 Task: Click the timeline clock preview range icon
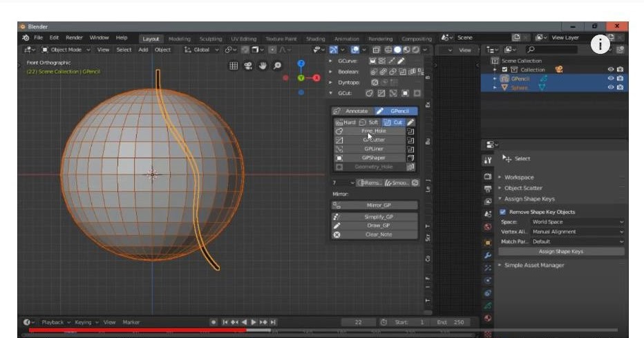tap(383, 322)
